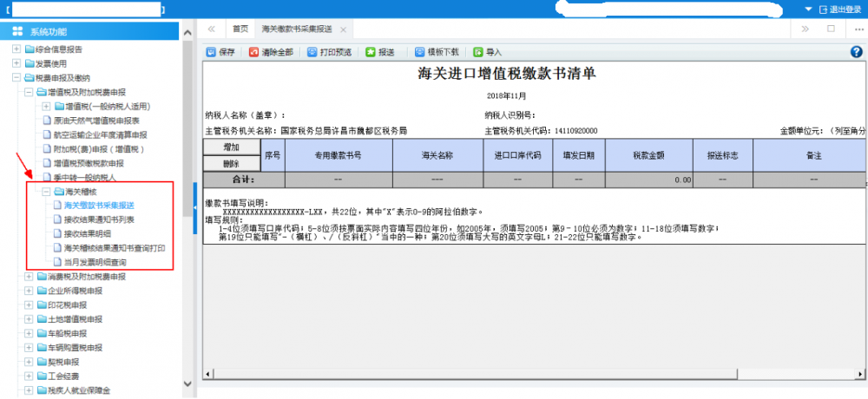Expand the 发票使用 tree node
Image resolution: width=868 pixels, height=399 pixels.
pyautogui.click(x=16, y=63)
